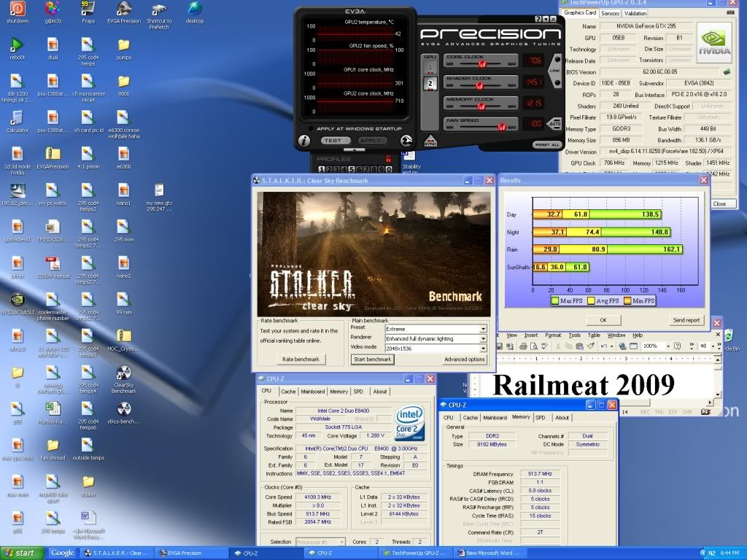Open the Fraps desktop shortcut
The height and width of the screenshot is (560, 747).
(x=88, y=12)
